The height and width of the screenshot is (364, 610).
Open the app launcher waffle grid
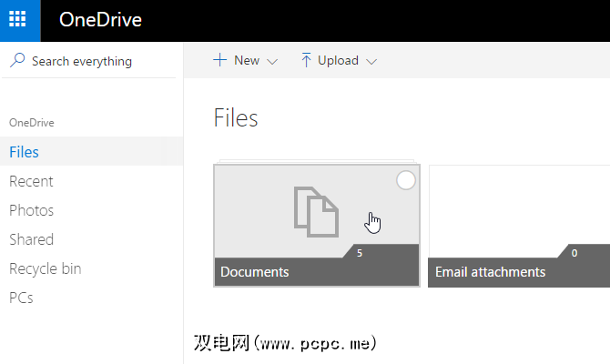pos(17,19)
